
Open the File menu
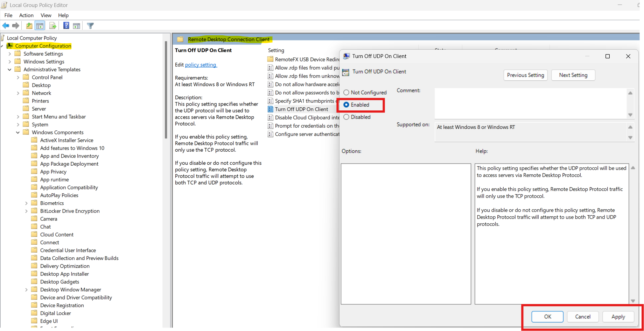click(8, 15)
